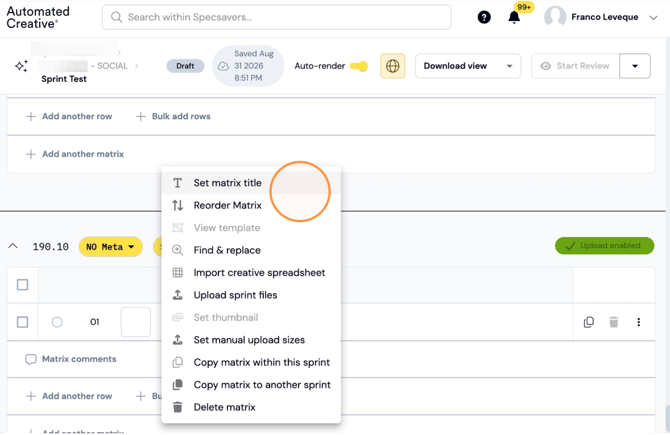Screen dimensions: 670x435
Task: Click Add another matrix above the menu
Action: tap(75, 154)
